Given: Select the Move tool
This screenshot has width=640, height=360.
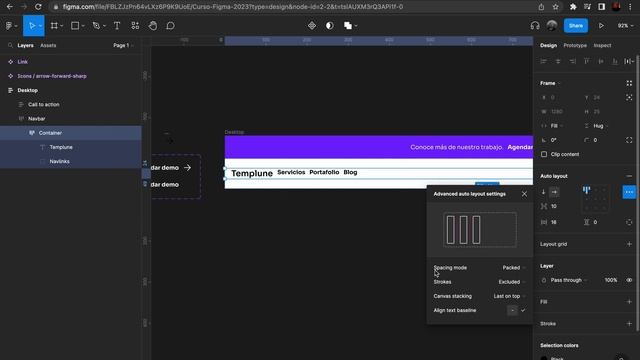Looking at the screenshot, I should [x=31, y=26].
